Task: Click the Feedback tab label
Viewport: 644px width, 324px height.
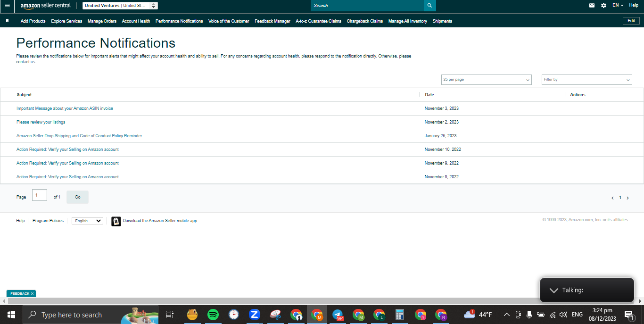Action: (x=20, y=293)
